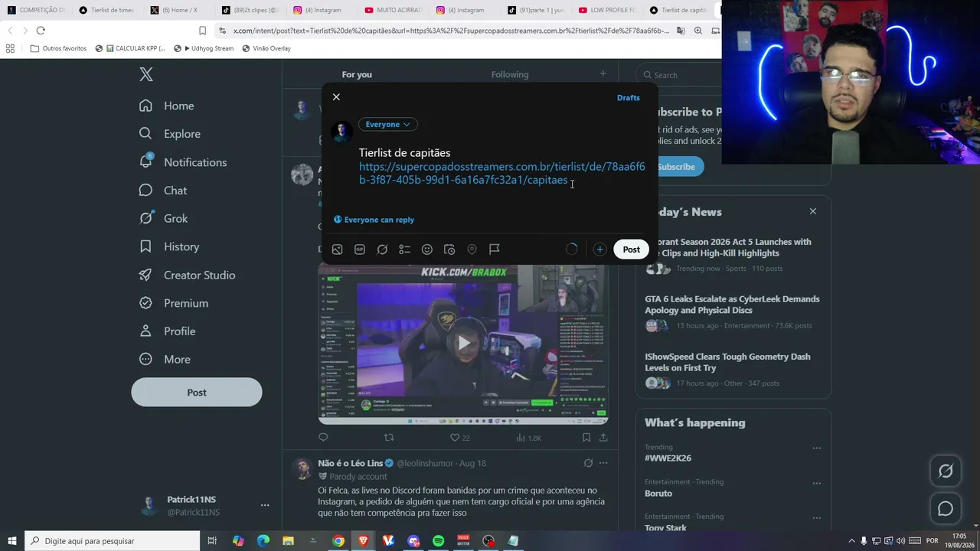Dismiss the Today's News panel

(813, 211)
